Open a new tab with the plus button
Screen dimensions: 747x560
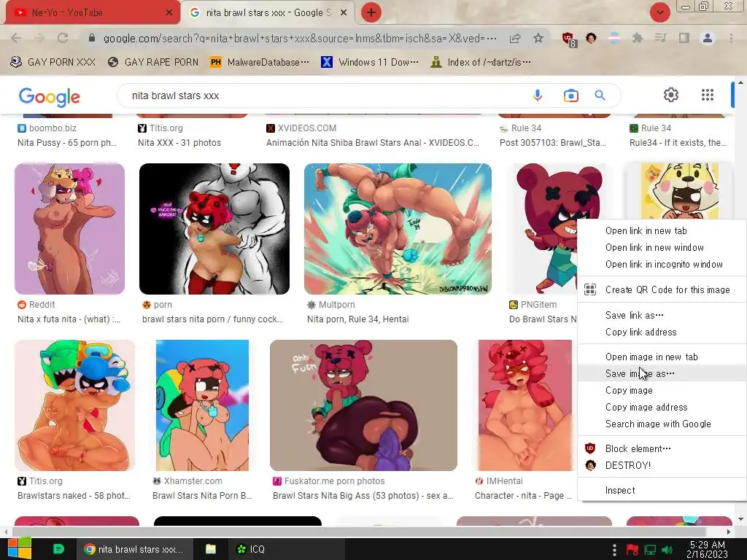[x=371, y=12]
